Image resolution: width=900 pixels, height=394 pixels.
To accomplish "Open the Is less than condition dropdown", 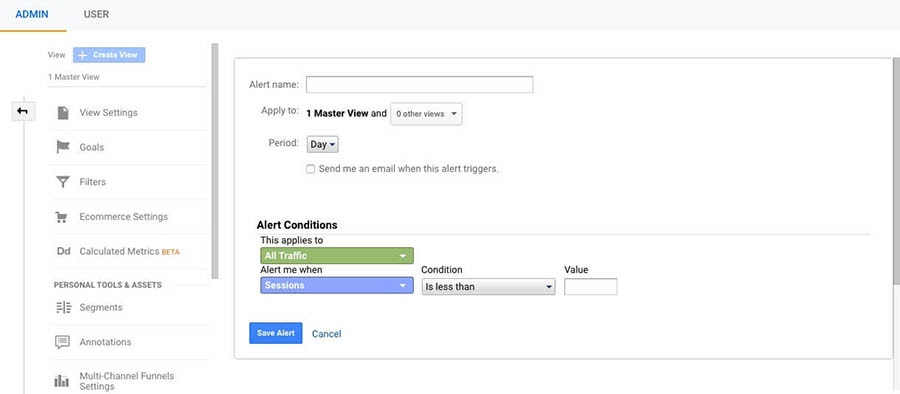I will coord(488,286).
